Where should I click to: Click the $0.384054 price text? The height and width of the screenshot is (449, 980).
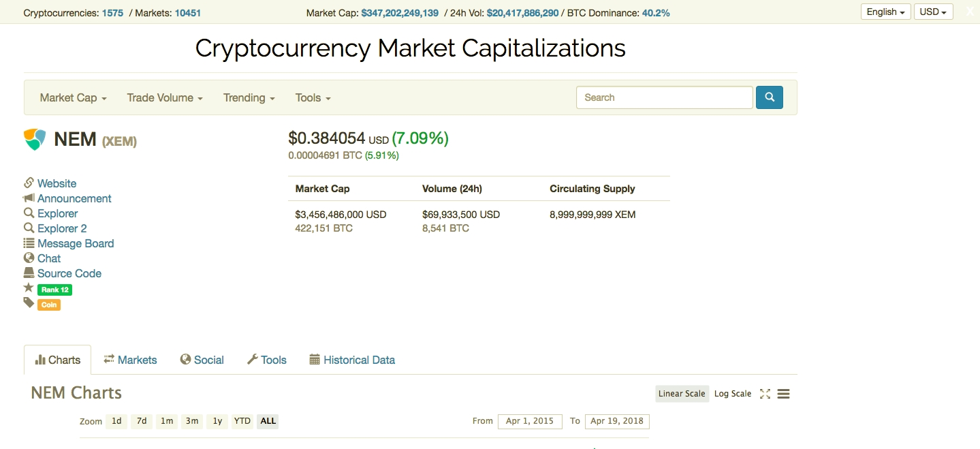tap(327, 138)
